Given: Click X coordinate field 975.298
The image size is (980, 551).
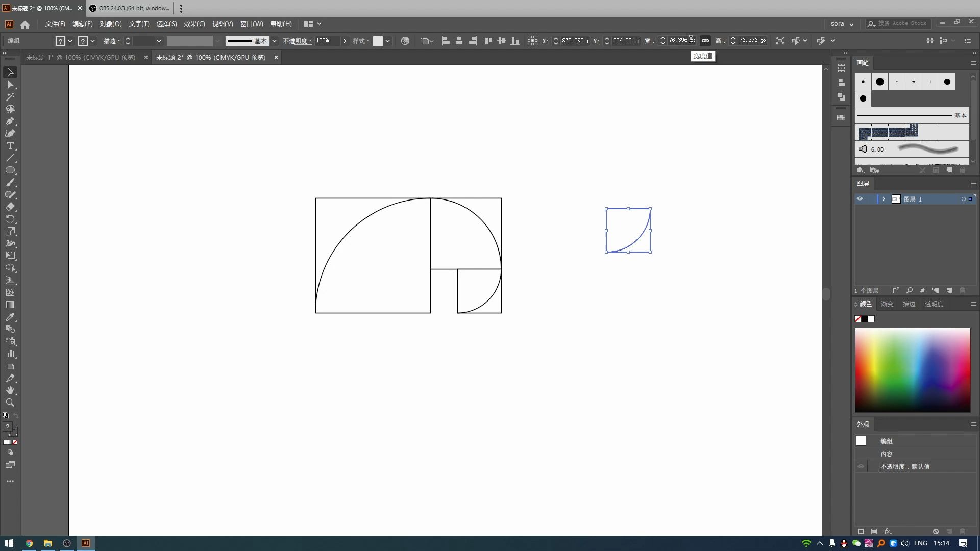Looking at the screenshot, I should (575, 41).
